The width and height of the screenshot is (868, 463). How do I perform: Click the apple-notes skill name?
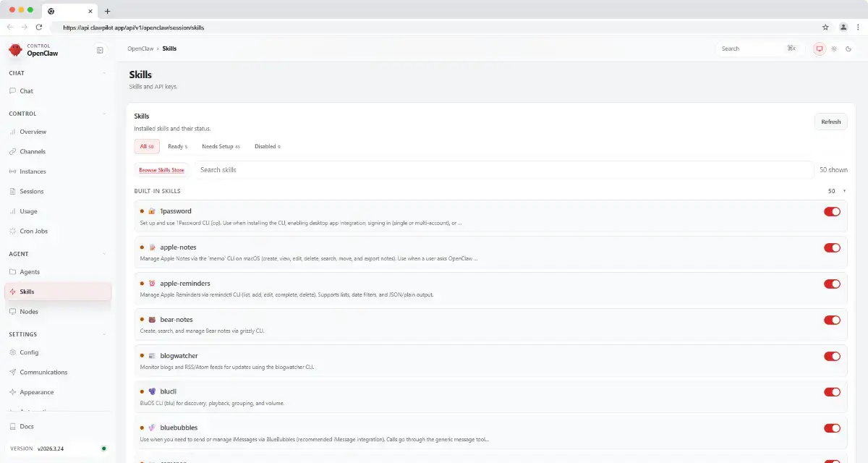coord(178,247)
